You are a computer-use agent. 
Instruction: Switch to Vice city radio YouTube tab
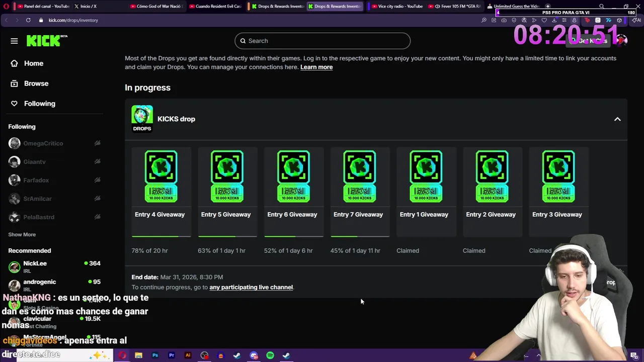pos(395,6)
